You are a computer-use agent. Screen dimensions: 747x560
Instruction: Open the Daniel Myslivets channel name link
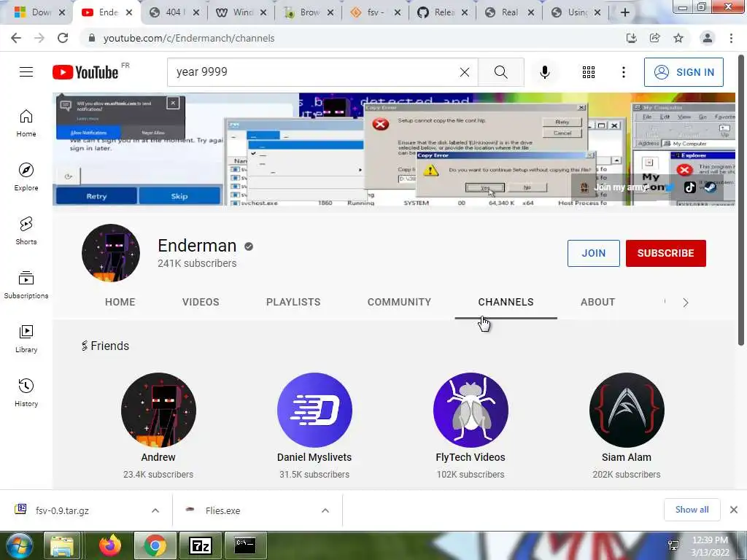point(314,457)
